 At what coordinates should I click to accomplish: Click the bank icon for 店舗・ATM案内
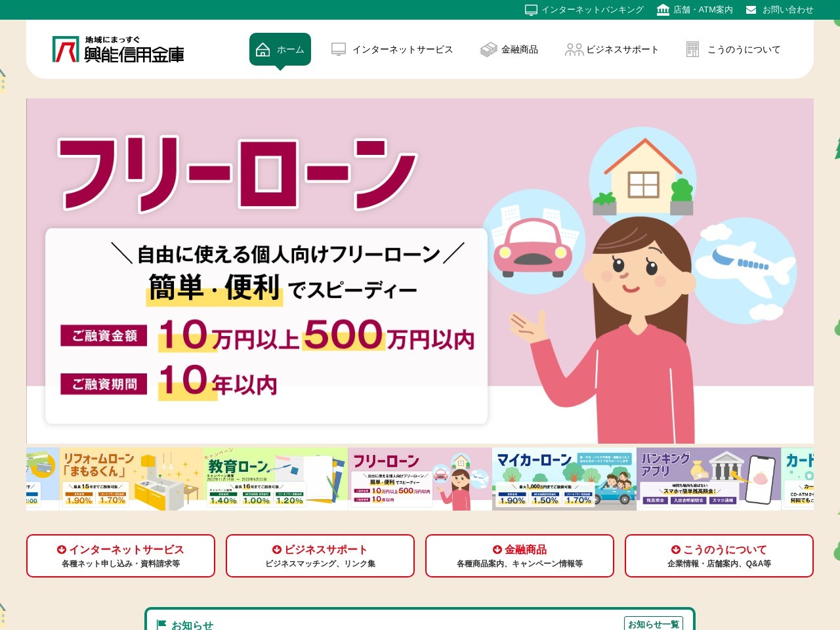[663, 10]
